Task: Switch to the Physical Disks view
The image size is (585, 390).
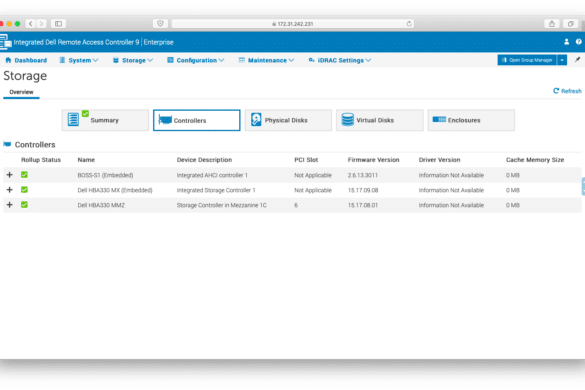Action: pyautogui.click(x=288, y=120)
